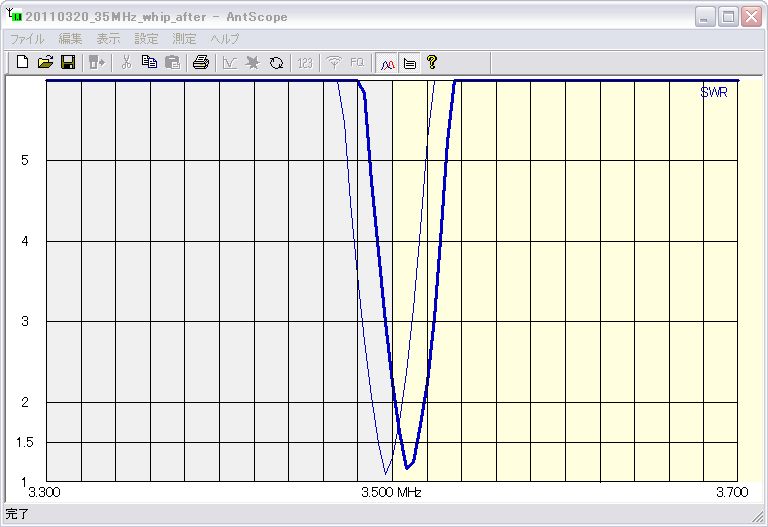Image resolution: width=768 pixels, height=527 pixels.
Task: Click the antenna signal toolbar icon
Action: tap(334, 62)
